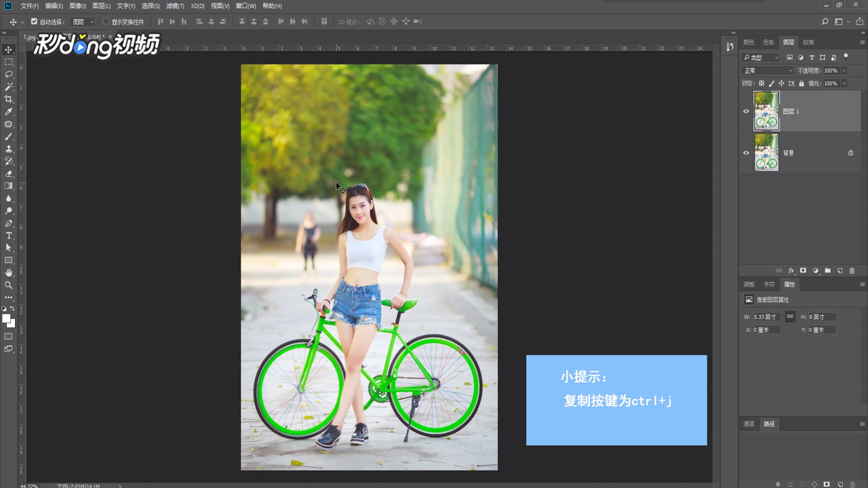Select the Eraser tool
Viewport: 868px width, 488px height.
pyautogui.click(x=9, y=174)
